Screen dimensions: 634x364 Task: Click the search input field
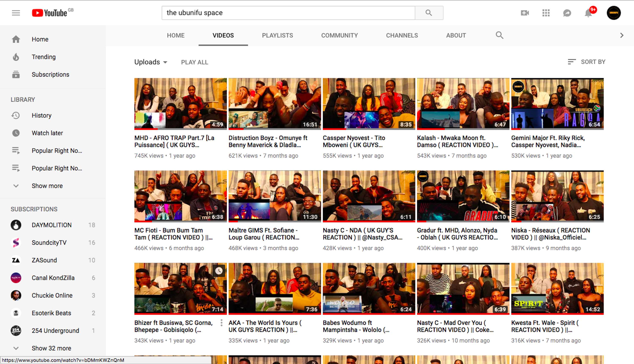288,13
